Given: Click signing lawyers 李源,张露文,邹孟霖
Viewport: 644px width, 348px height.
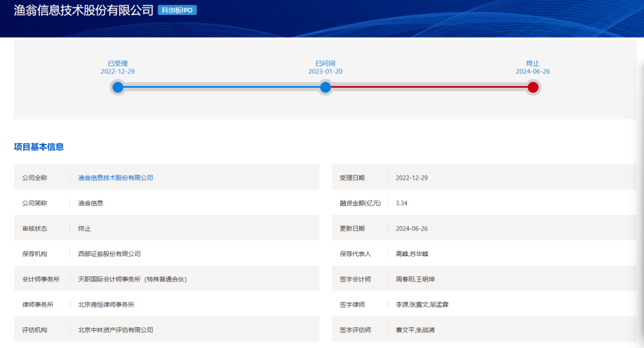Looking at the screenshot, I should [x=422, y=305].
